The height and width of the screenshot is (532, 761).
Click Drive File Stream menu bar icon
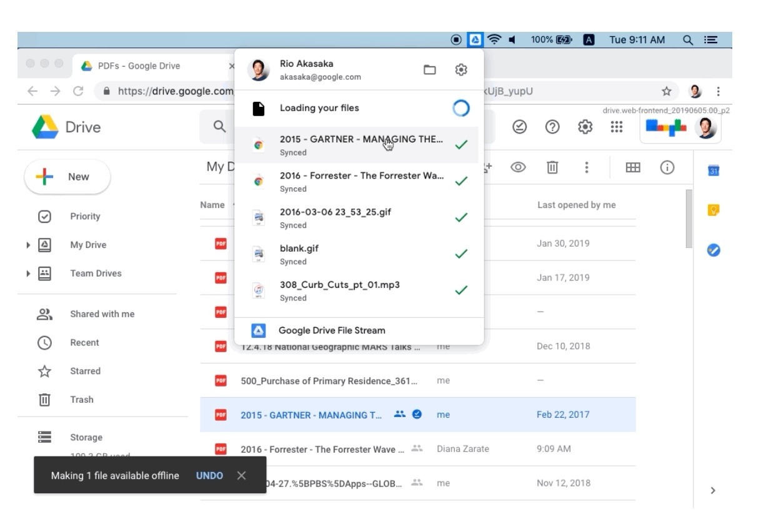coord(475,40)
